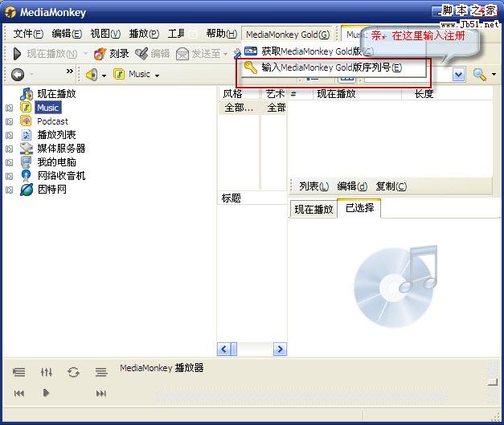Screen dimensions: 504x425
Task: Click the # column header
Action: (300, 94)
